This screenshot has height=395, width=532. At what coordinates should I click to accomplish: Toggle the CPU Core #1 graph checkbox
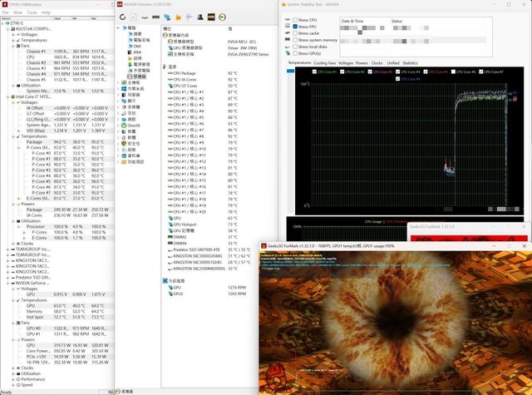[313, 72]
